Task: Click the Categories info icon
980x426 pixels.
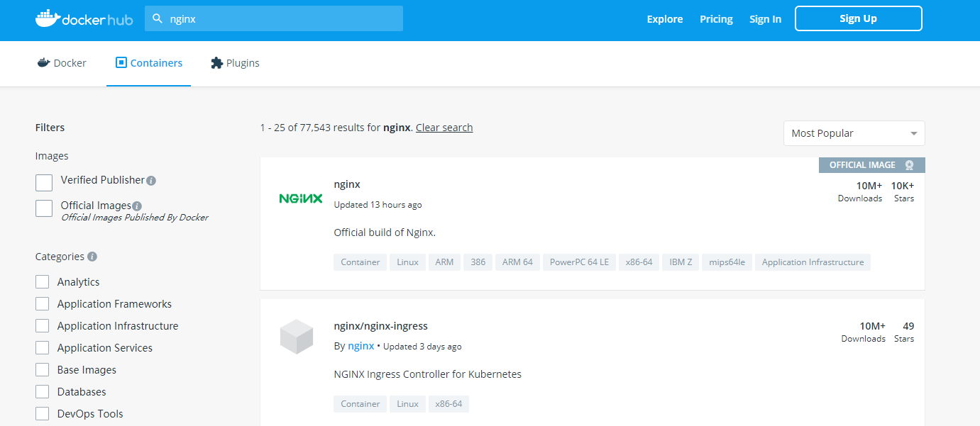Action: tap(92, 257)
